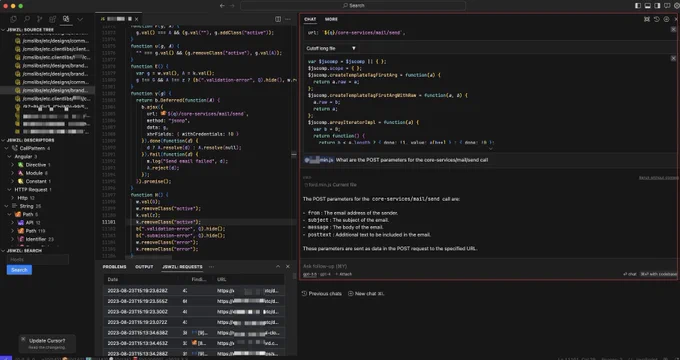Click the URL column header
Screen dimensions: 680x360
coord(222,279)
